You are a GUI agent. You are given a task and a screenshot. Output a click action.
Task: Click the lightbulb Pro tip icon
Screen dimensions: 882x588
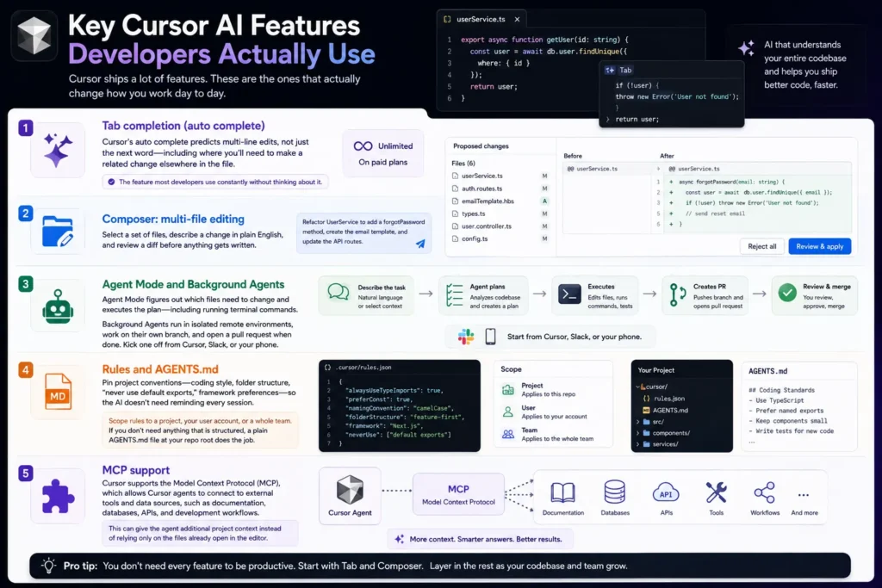click(x=49, y=566)
